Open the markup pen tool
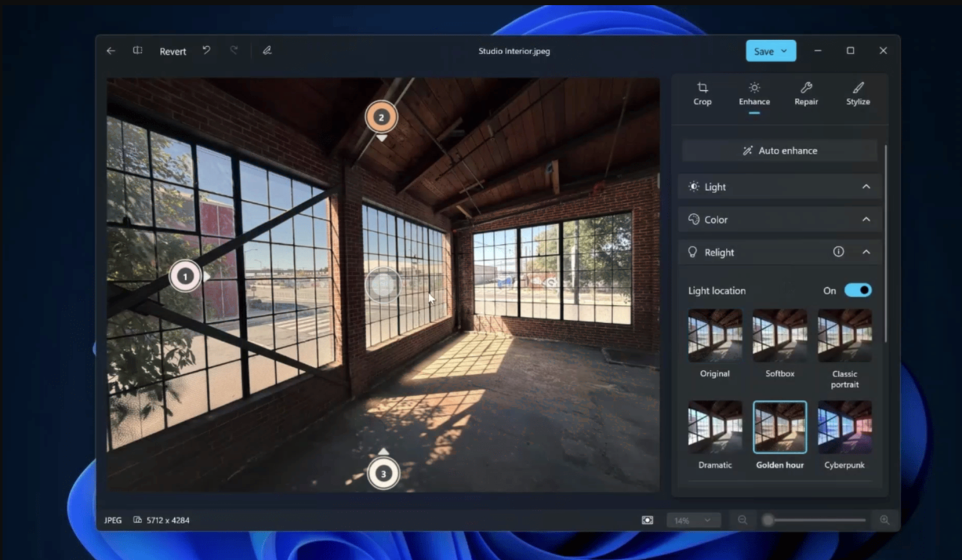This screenshot has width=962, height=560. point(267,50)
